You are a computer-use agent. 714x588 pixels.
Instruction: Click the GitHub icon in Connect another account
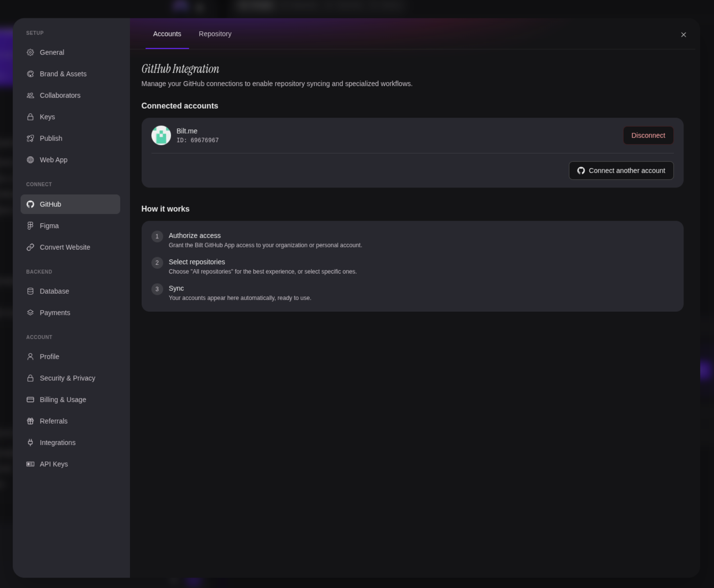pos(581,171)
